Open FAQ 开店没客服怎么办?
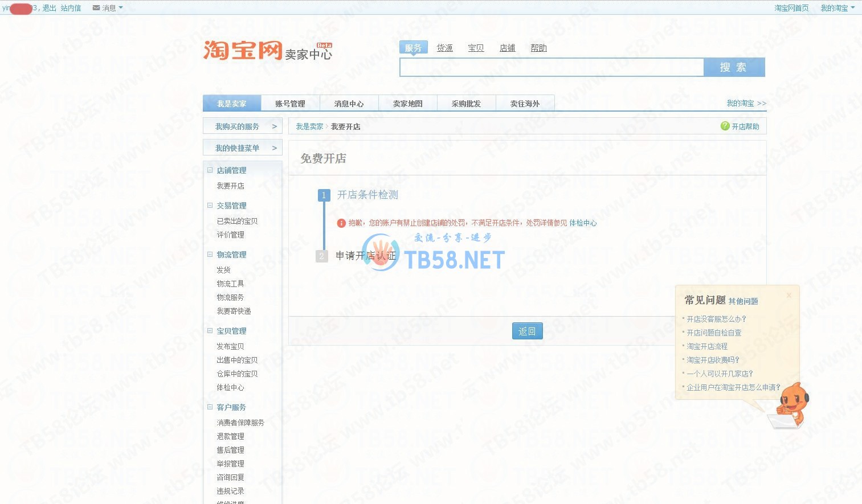The width and height of the screenshot is (862, 504). (x=716, y=319)
